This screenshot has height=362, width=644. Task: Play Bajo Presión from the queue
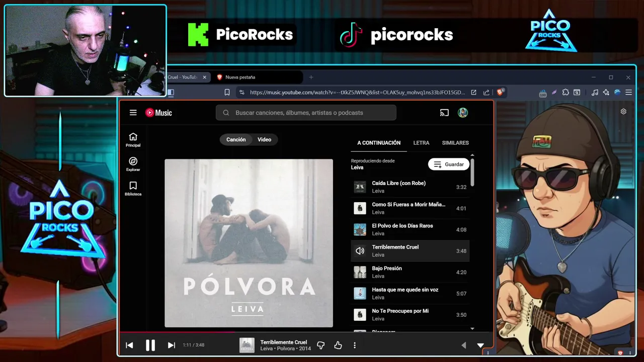(x=410, y=272)
